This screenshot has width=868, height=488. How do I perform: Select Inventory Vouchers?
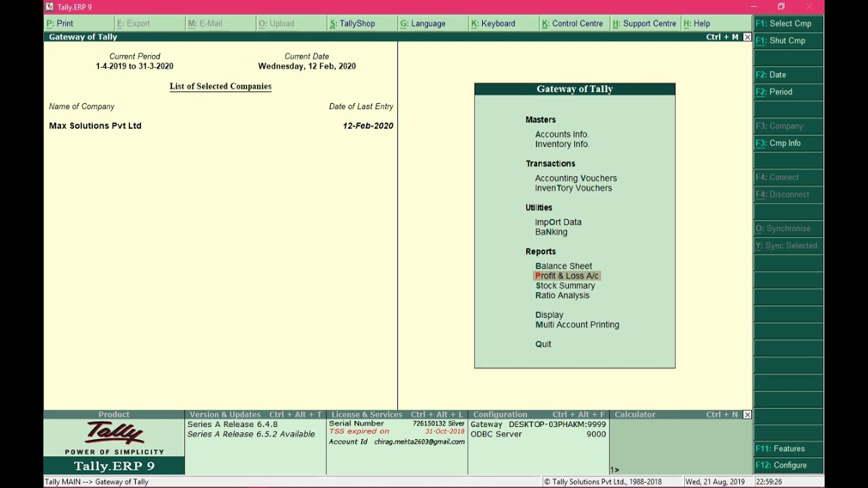[x=574, y=188]
